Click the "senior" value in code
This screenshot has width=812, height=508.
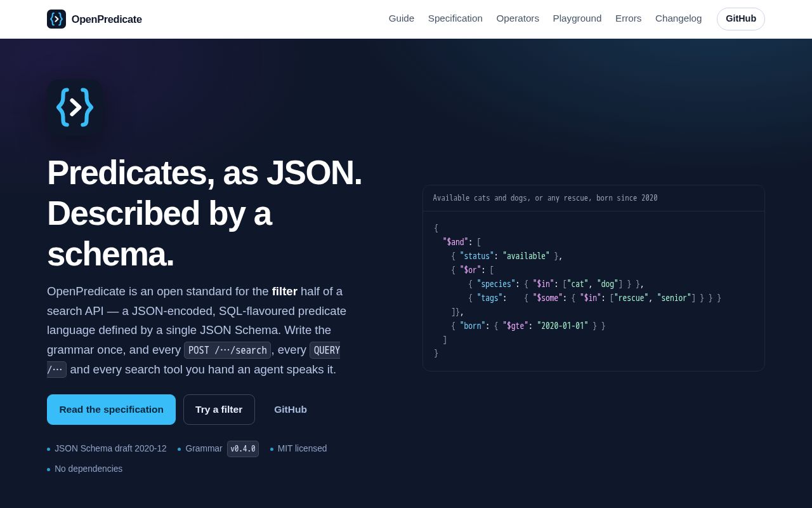(x=674, y=298)
